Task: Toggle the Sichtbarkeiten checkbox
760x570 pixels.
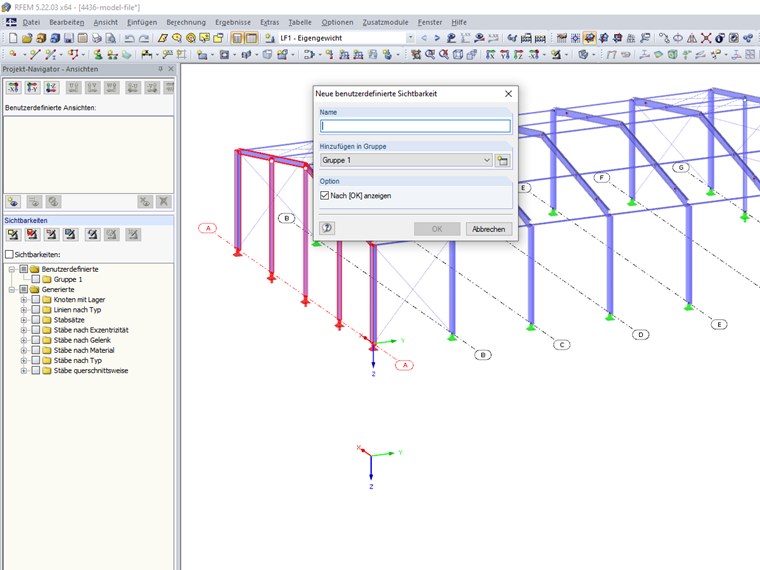Action: [9, 254]
